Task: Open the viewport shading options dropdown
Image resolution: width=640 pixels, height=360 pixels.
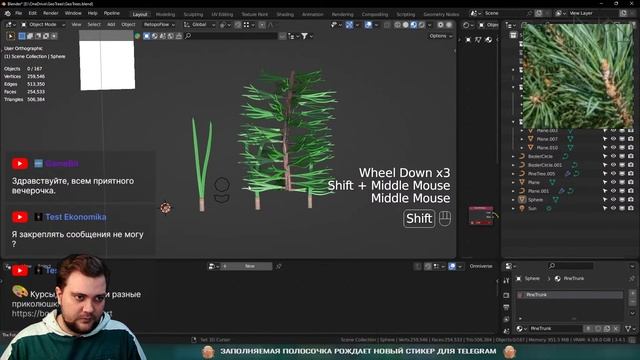Action: pyautogui.click(x=429, y=25)
